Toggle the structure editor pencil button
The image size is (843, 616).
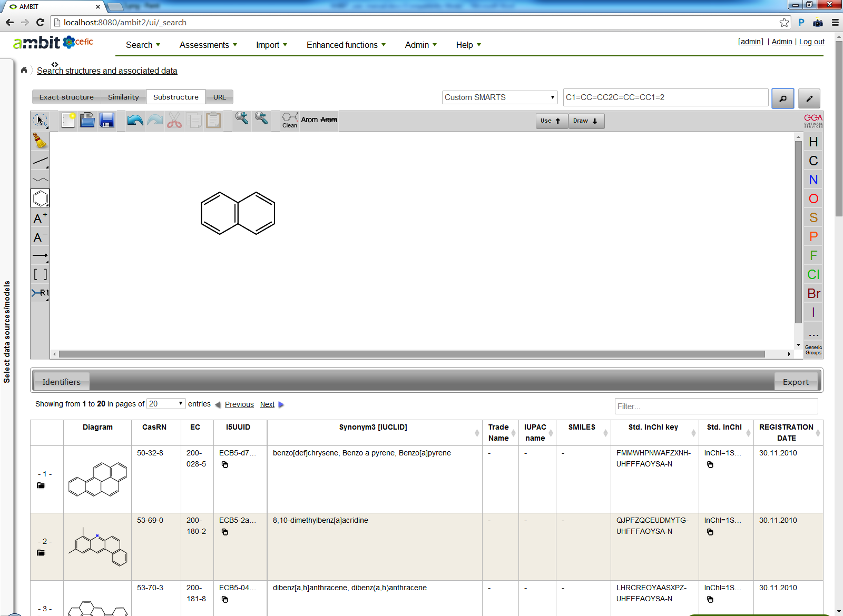(809, 98)
